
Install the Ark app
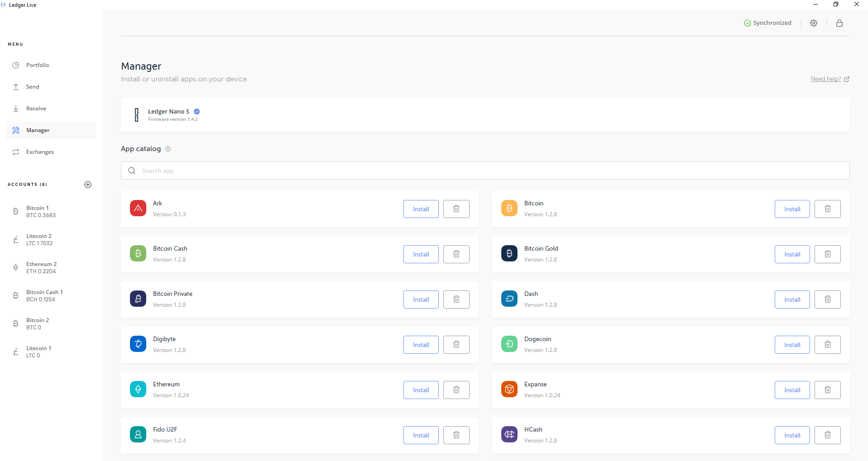[x=421, y=209]
